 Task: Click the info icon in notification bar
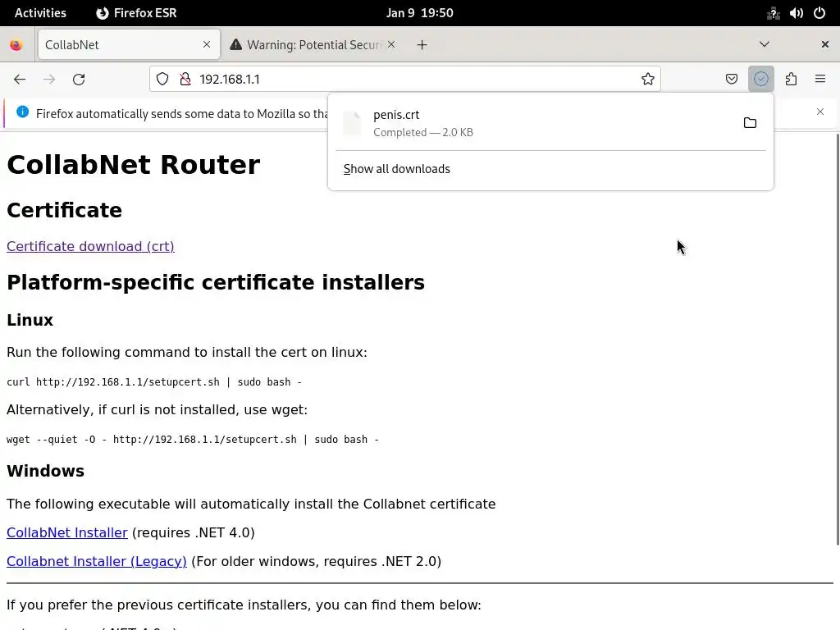pos(22,112)
